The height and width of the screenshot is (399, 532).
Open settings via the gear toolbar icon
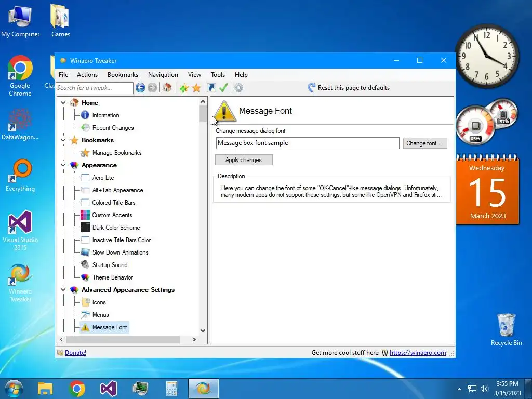[x=238, y=88]
